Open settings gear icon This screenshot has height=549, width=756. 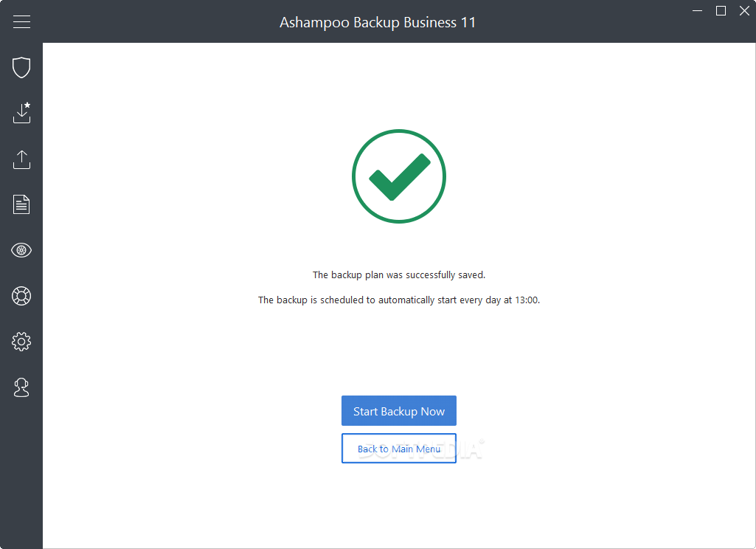[x=21, y=342]
